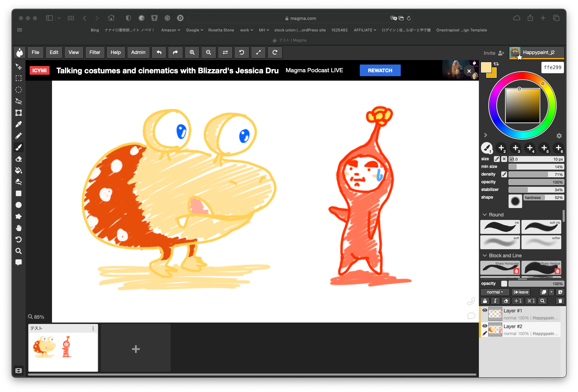Open the AFFILIATE bookmarks folder dropdown
The image size is (578, 392).
pyautogui.click(x=365, y=30)
